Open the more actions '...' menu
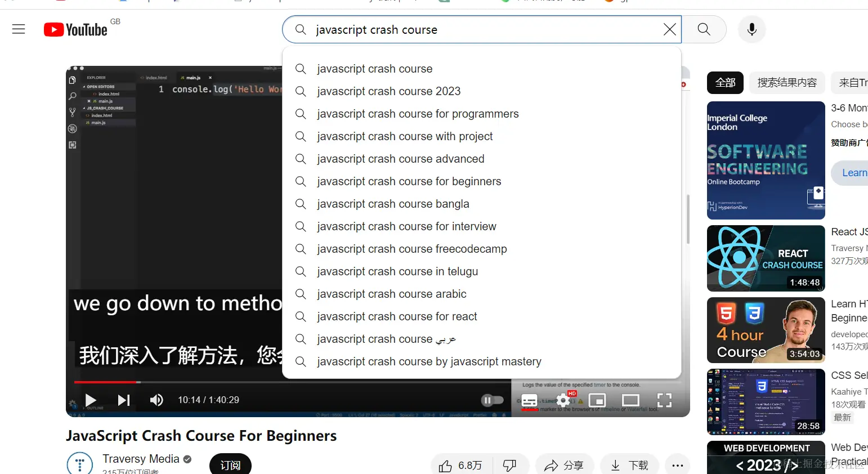 (x=677, y=464)
